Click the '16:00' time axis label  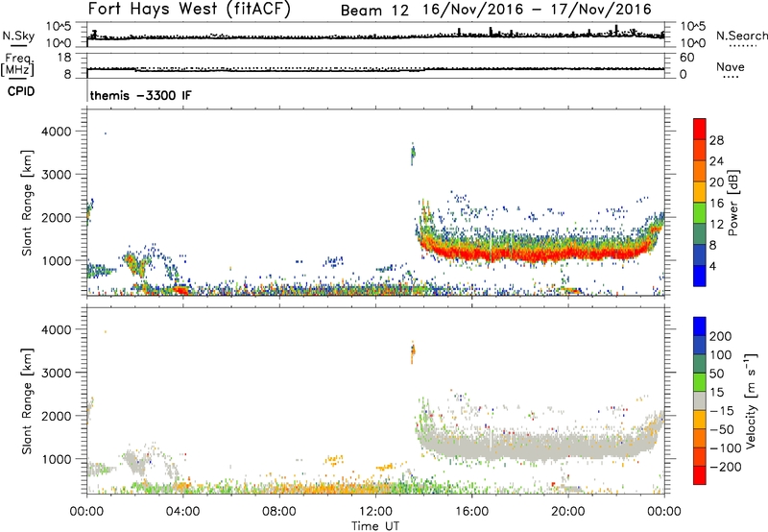pos(471,512)
